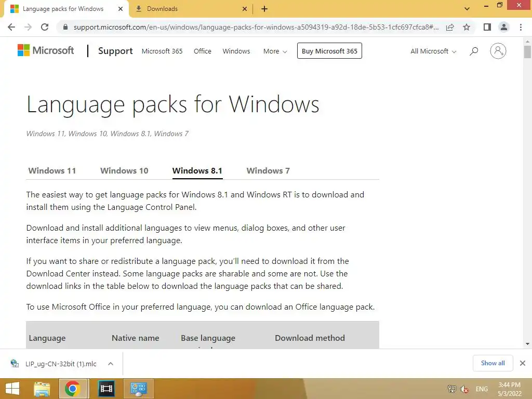532x399 pixels.
Task: Expand the All Microsoft dropdown
Action: pyautogui.click(x=433, y=51)
